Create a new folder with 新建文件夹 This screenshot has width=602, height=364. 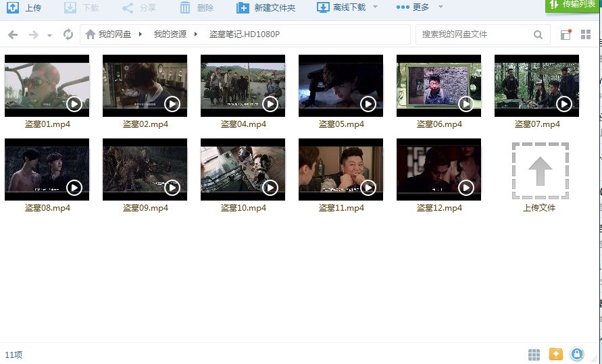[266, 7]
